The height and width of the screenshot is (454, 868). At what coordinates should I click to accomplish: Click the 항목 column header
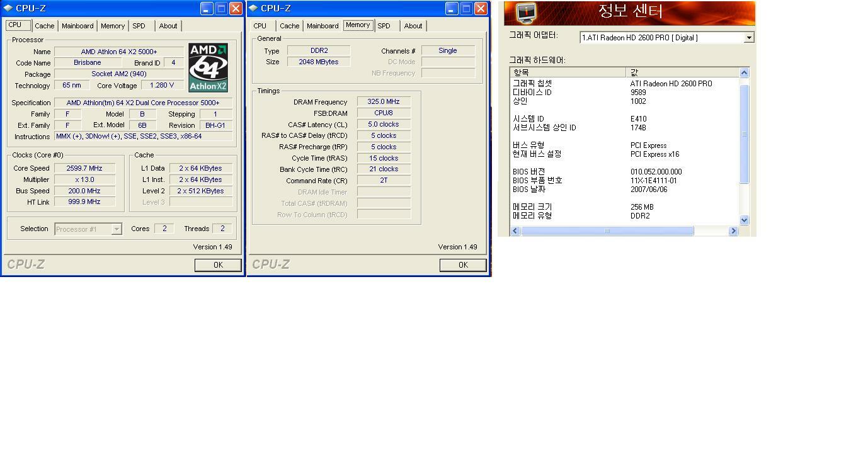pos(568,72)
